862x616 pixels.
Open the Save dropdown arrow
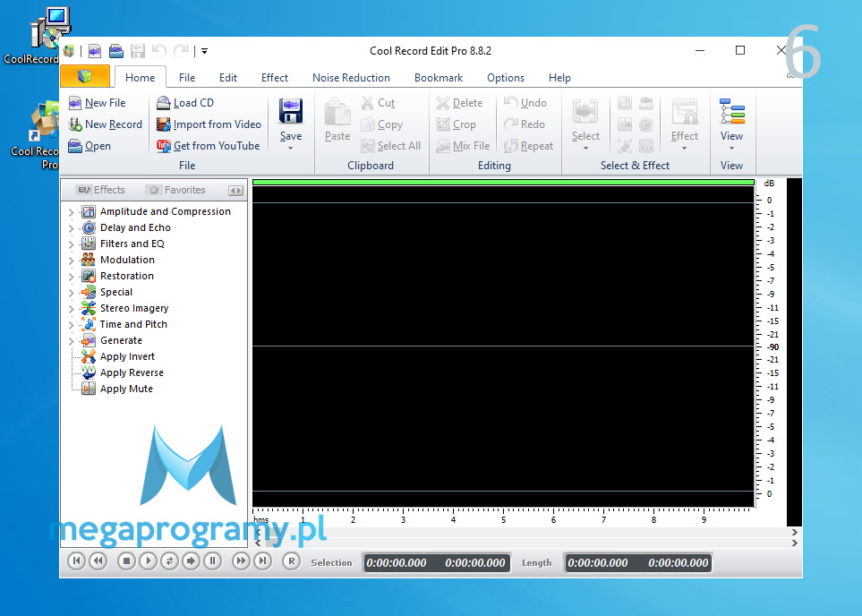(291, 148)
